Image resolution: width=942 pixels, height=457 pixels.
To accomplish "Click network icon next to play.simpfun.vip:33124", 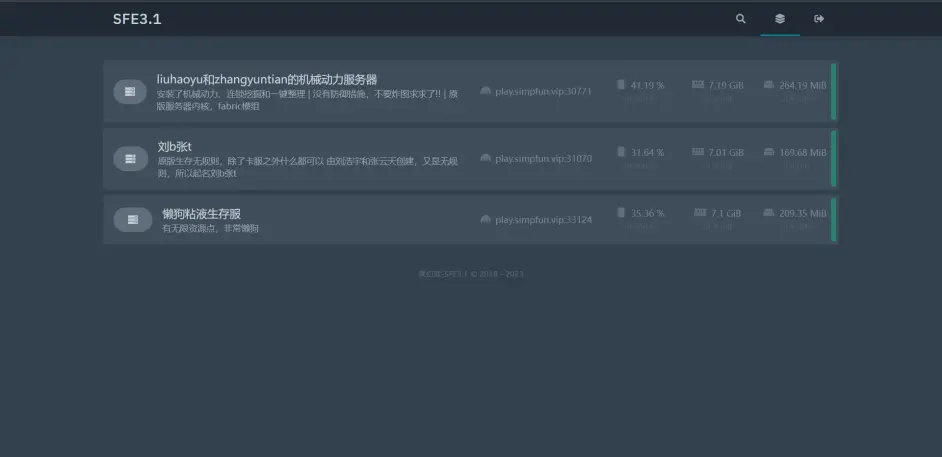I will pyautogui.click(x=485, y=220).
